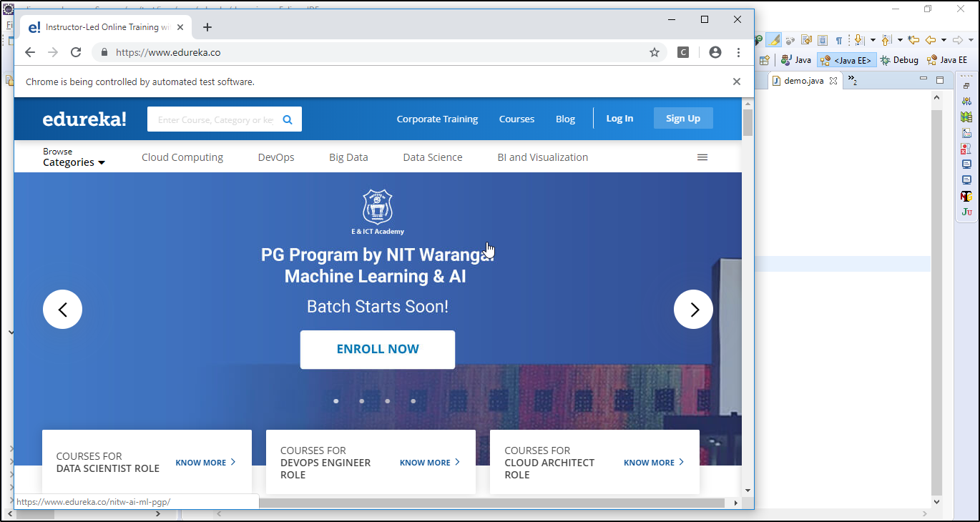The height and width of the screenshot is (522, 980).
Task: Click the Open Perspective icon in Eclipse
Action: (x=764, y=61)
